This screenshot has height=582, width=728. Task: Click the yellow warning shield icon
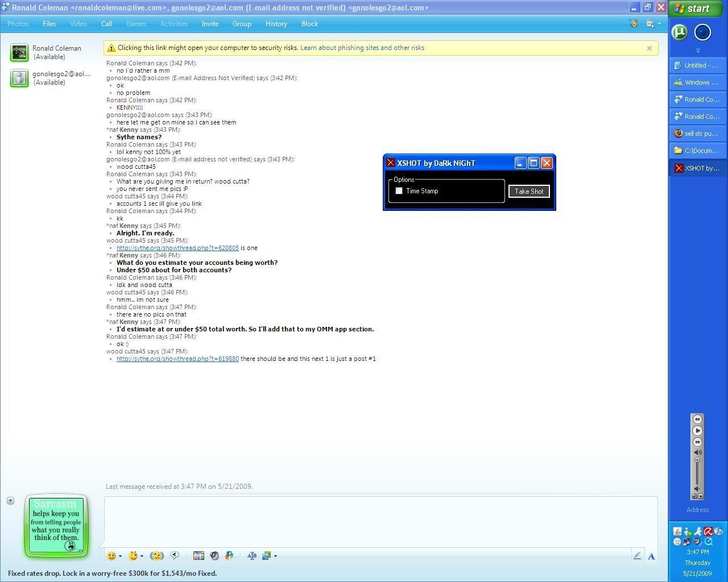(111, 48)
